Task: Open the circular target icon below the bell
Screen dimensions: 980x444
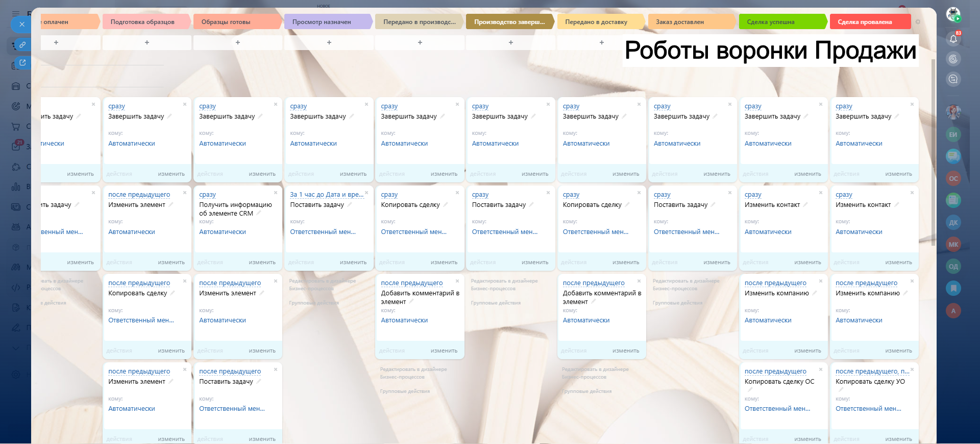Action: (x=953, y=59)
